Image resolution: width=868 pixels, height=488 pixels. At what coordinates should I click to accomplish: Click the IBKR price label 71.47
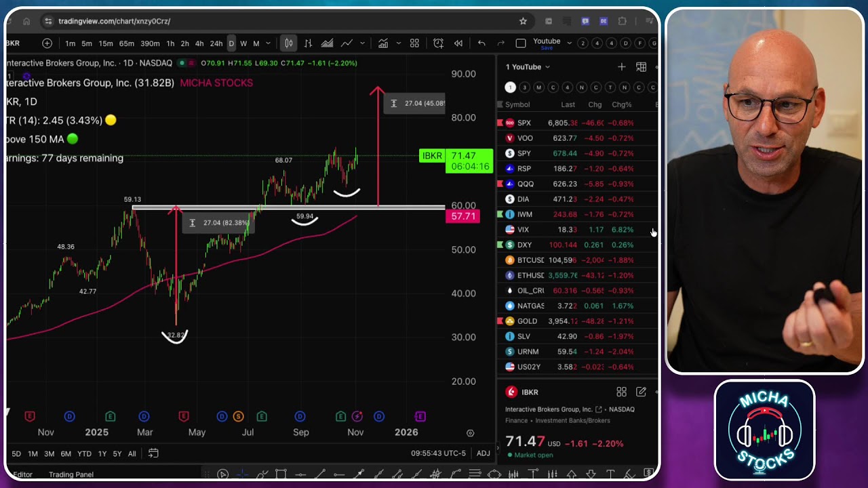tap(469, 161)
